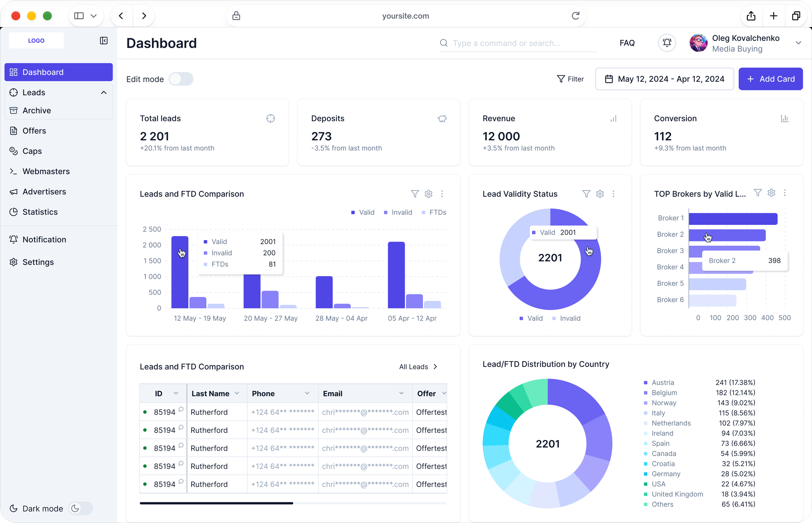This screenshot has height=523, width=812.
Task: Open filter on TOP Brokers card
Action: 758,193
